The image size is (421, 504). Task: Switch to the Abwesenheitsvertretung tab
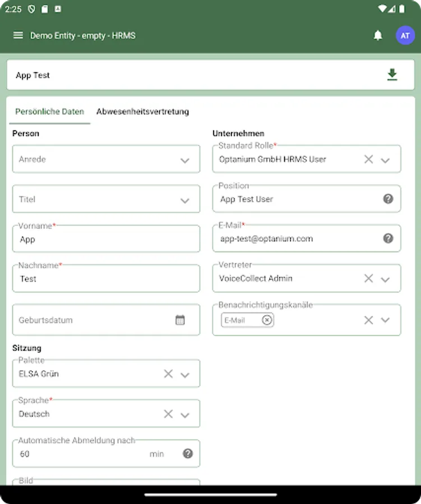tap(144, 111)
